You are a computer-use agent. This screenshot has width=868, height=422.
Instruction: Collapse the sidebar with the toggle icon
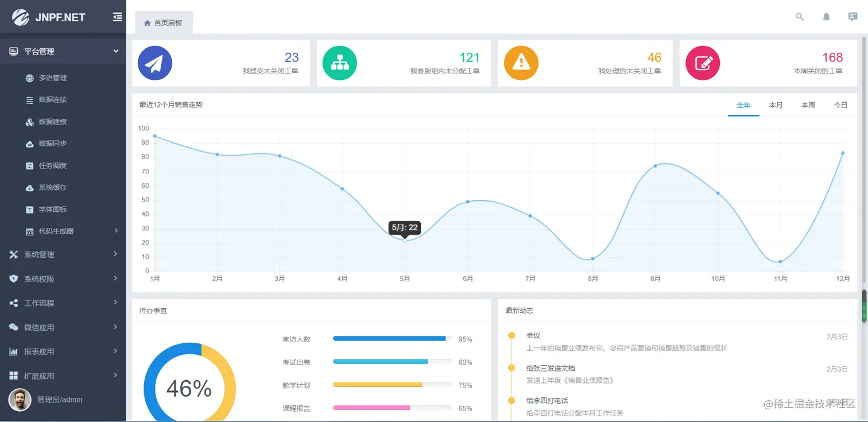117,17
